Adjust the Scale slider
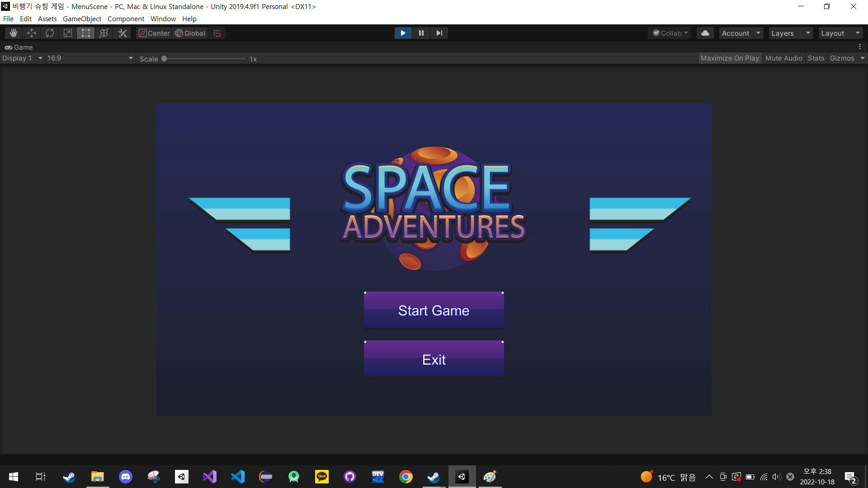Screen dimensions: 868x488 (x=164, y=58)
